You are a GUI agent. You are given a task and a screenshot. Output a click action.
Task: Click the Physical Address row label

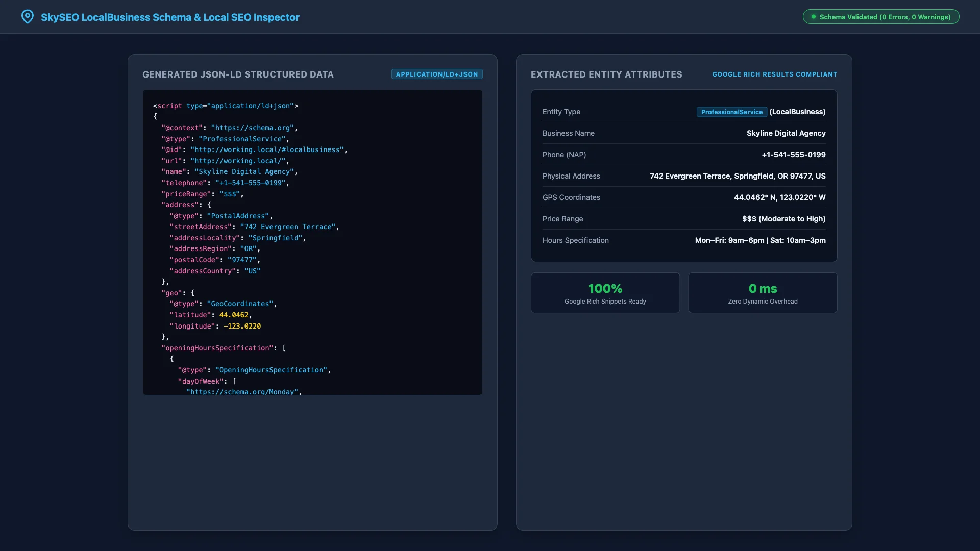click(x=571, y=176)
